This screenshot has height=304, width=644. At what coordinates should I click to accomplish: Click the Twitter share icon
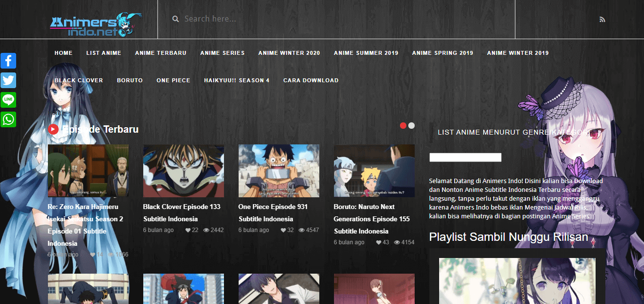(x=8, y=80)
